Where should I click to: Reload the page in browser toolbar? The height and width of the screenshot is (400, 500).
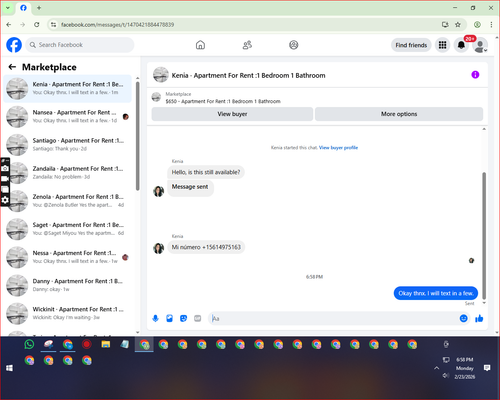[37, 25]
